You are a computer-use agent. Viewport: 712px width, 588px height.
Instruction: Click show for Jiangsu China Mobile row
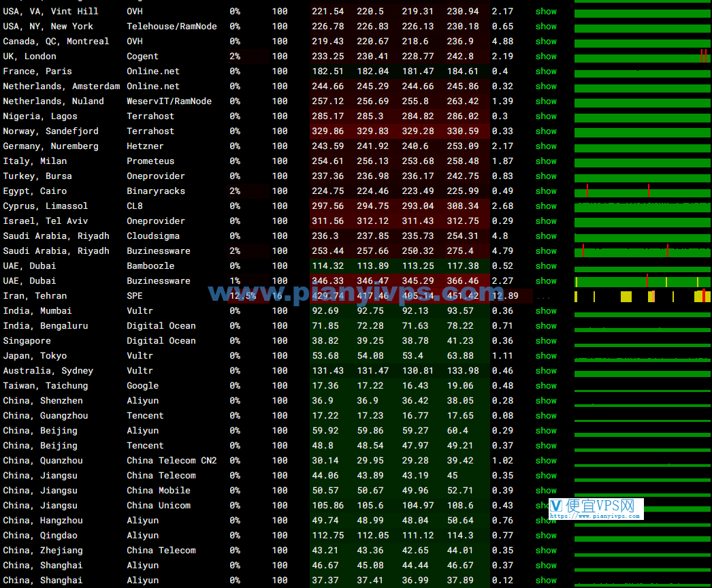pos(546,491)
